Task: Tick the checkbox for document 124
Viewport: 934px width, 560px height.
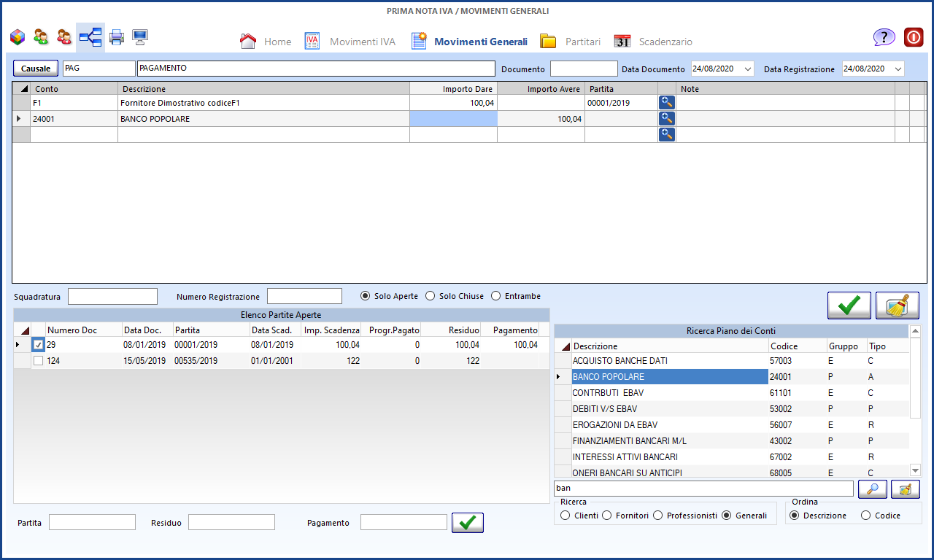Action: tap(39, 360)
